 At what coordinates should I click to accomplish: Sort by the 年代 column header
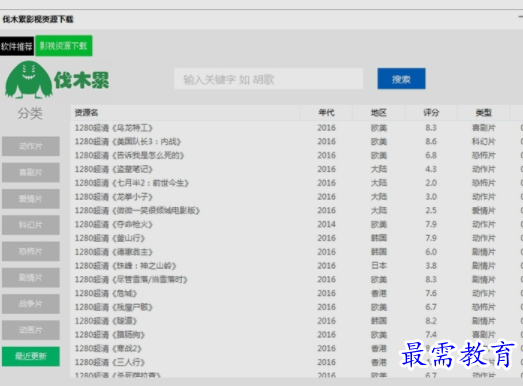[x=326, y=112]
